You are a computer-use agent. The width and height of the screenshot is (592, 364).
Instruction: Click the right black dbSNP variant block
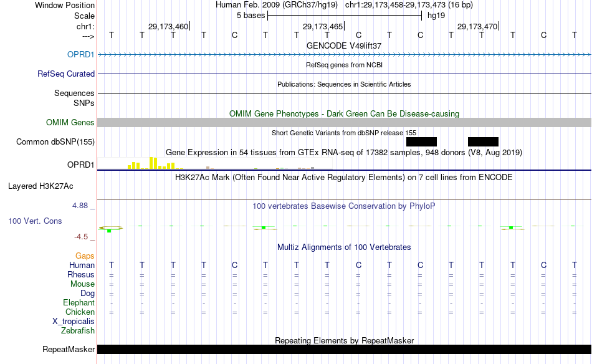tap(484, 141)
